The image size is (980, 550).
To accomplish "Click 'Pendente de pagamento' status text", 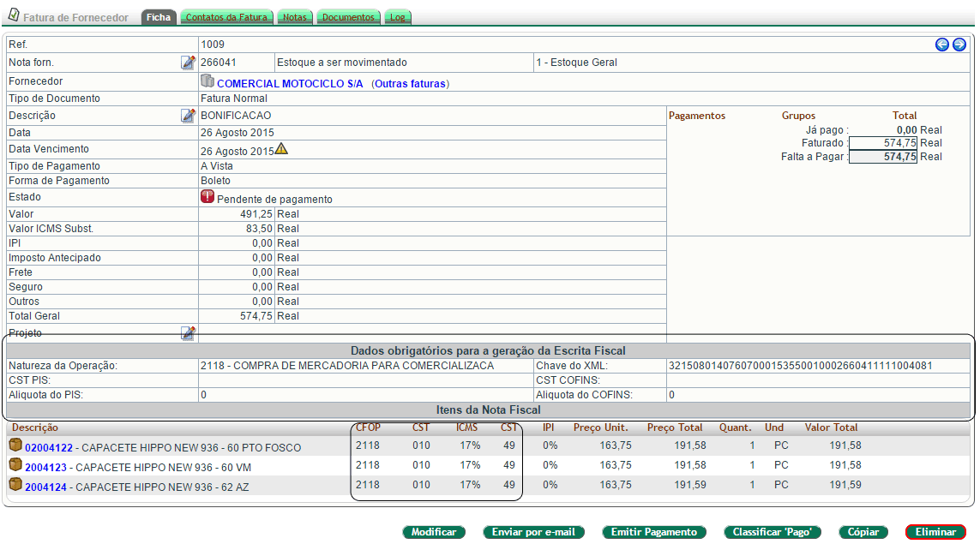I will point(274,199).
